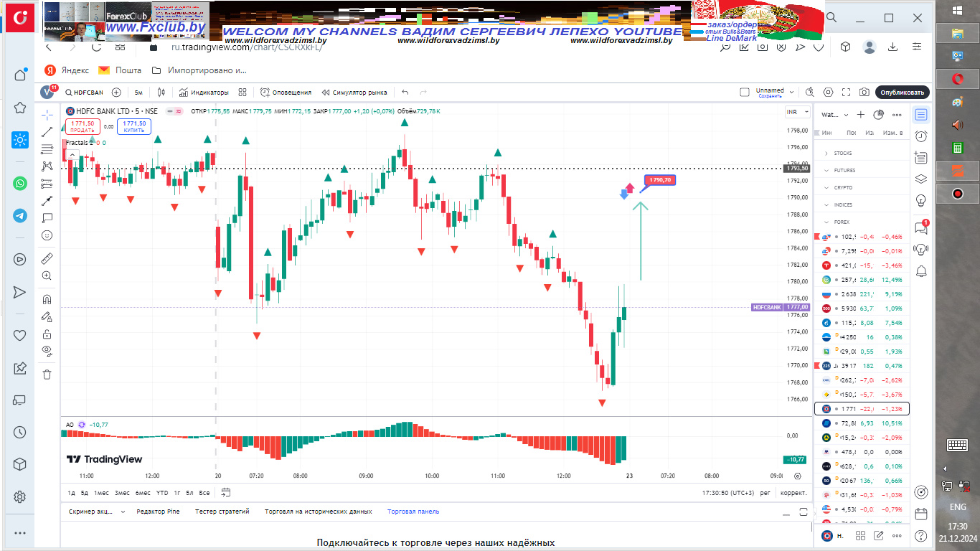This screenshot has height=551, width=980.
Task: Toggle the корректировка price adjustment
Action: (x=793, y=493)
